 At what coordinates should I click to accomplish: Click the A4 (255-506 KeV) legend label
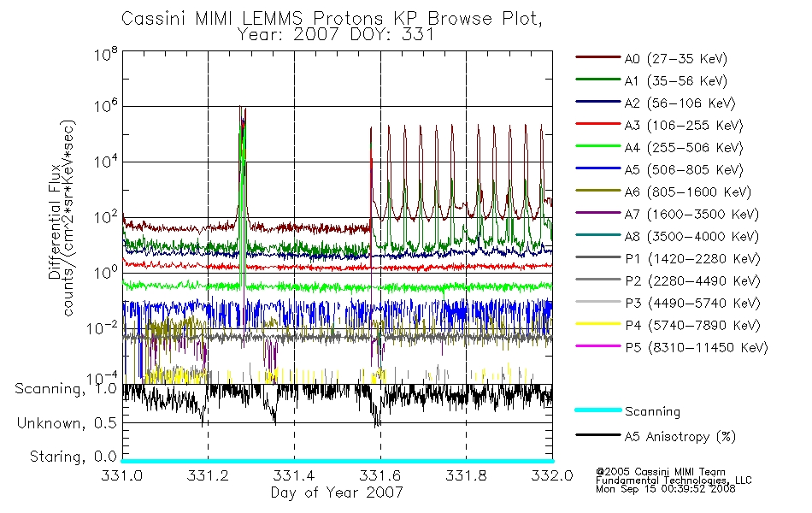coord(684,148)
